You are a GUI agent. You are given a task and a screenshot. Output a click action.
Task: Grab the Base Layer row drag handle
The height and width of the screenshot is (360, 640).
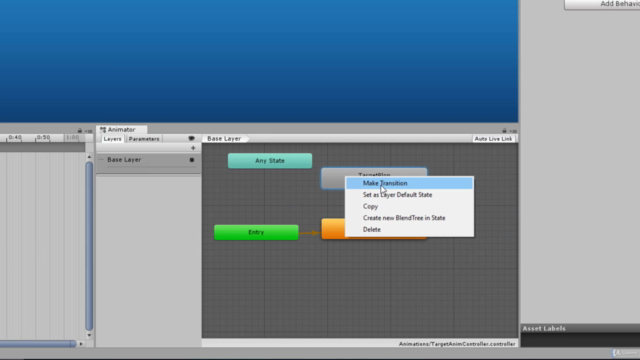pos(101,159)
